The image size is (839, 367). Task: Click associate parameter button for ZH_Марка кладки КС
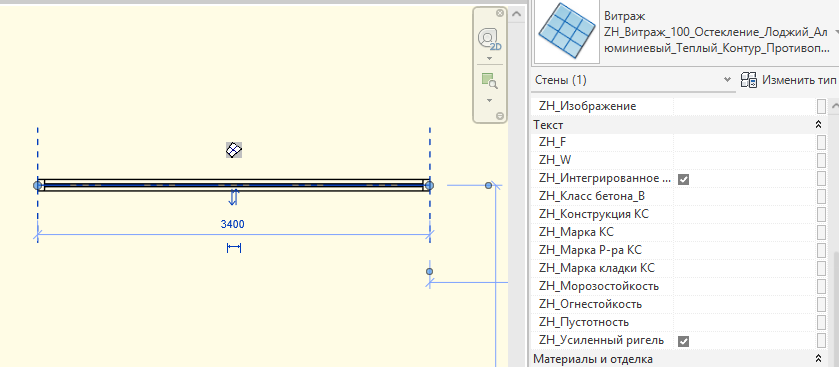click(x=821, y=269)
